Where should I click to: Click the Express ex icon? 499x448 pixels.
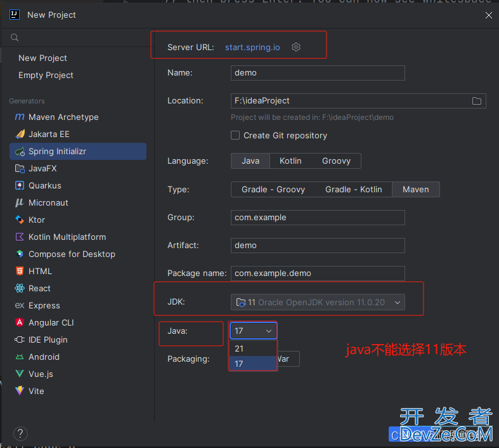tap(20, 306)
